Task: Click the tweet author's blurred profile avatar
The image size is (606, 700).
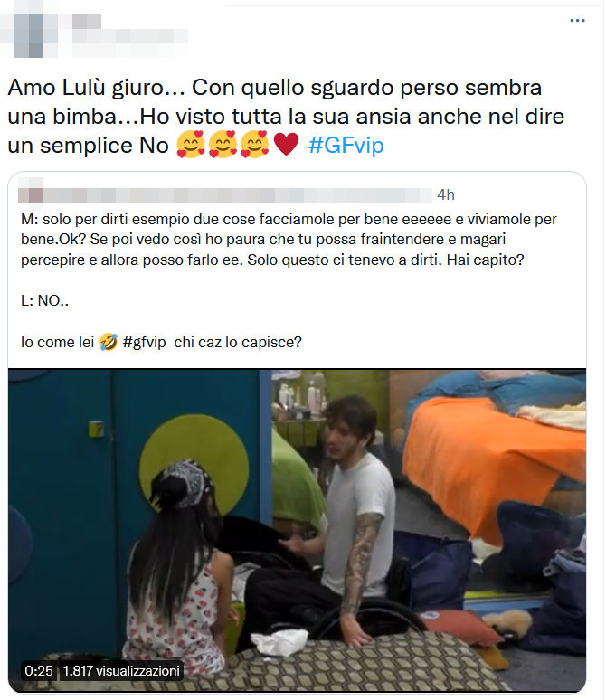Action: coord(29,30)
